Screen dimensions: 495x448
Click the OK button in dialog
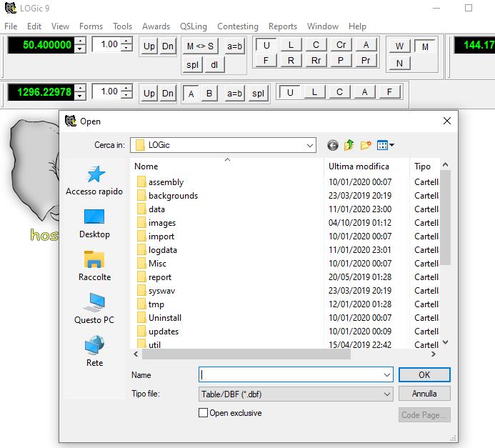pos(424,374)
